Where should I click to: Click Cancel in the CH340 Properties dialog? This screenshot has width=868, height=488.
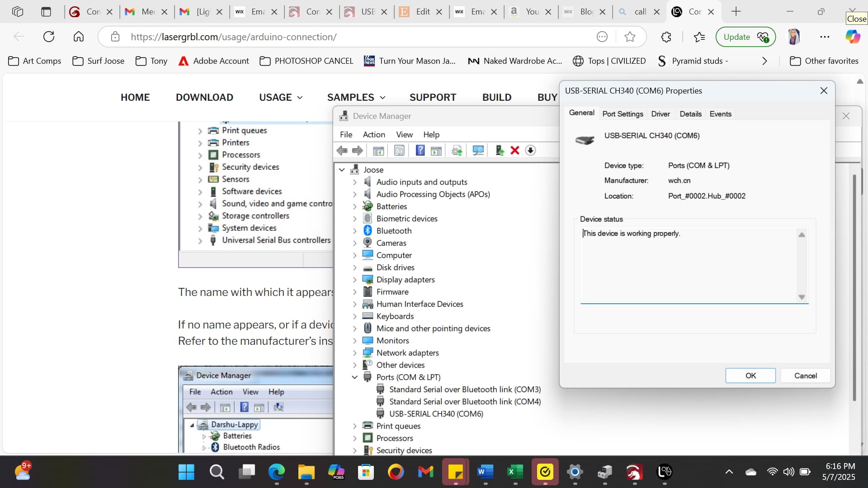806,375
